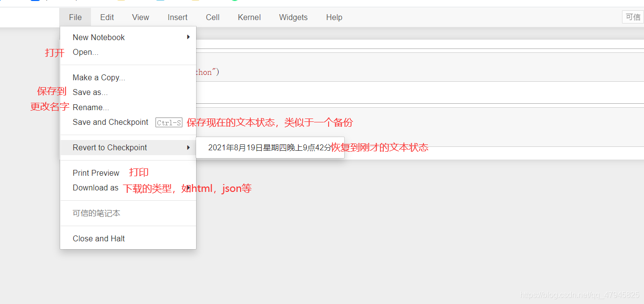Screen dimensions: 644x304
Task: Select Make a Copy... menu entry
Action: (x=99, y=78)
